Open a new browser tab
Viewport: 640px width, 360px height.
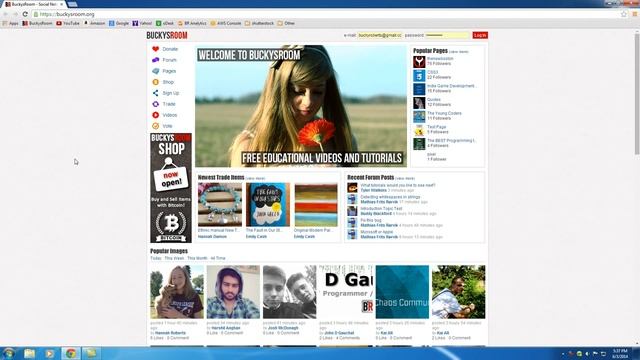[x=73, y=4]
